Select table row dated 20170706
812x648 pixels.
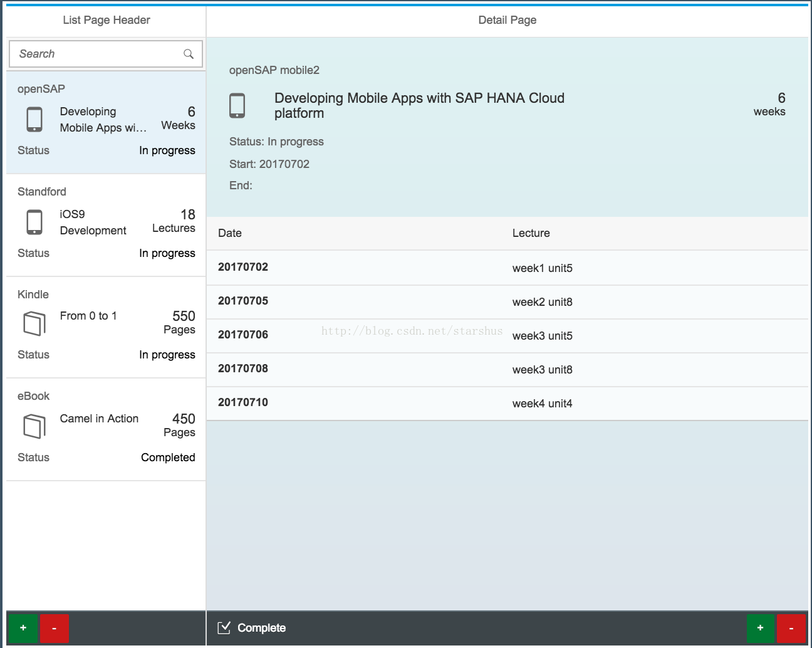(x=507, y=335)
